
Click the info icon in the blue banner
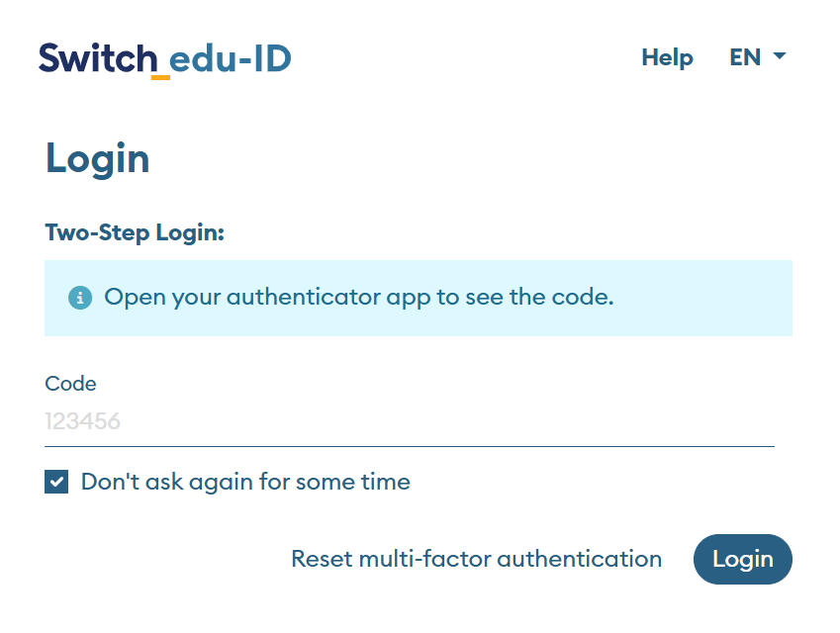[80, 298]
